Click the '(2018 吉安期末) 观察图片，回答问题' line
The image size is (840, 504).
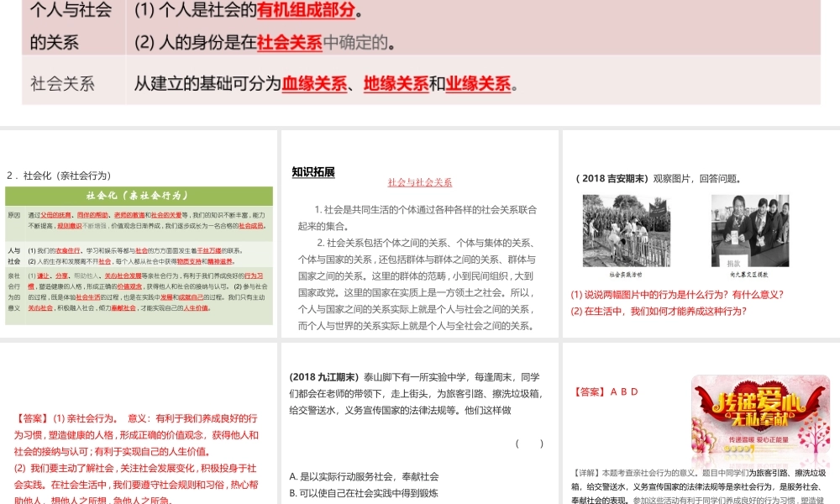[x=659, y=179]
